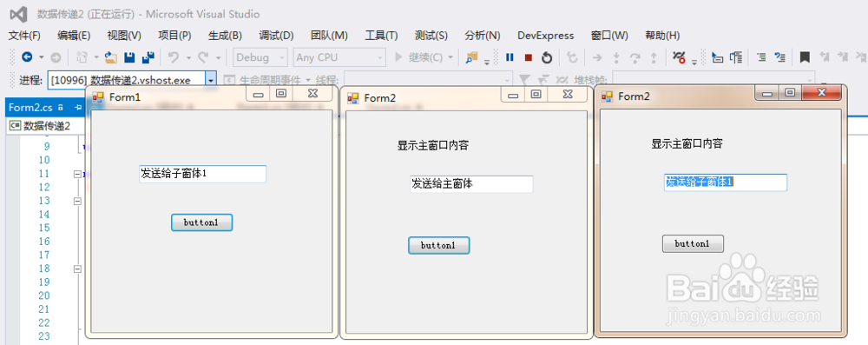
Task: Click button1 in the Form1 window
Action: pos(201,222)
